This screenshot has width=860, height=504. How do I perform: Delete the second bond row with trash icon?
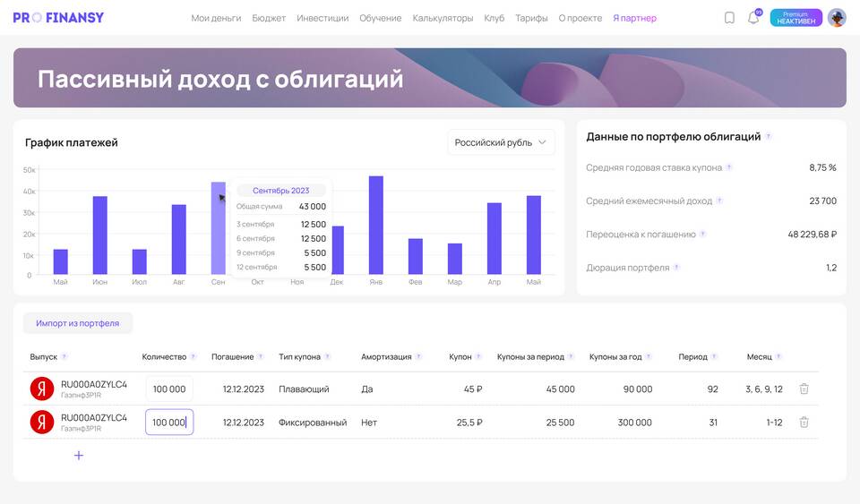pyautogui.click(x=804, y=423)
